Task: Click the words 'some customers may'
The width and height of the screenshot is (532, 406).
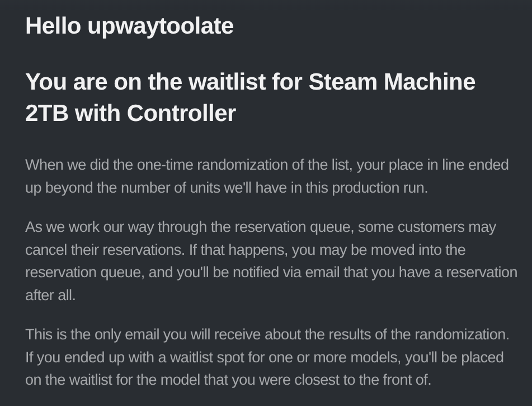Action: pos(427,227)
